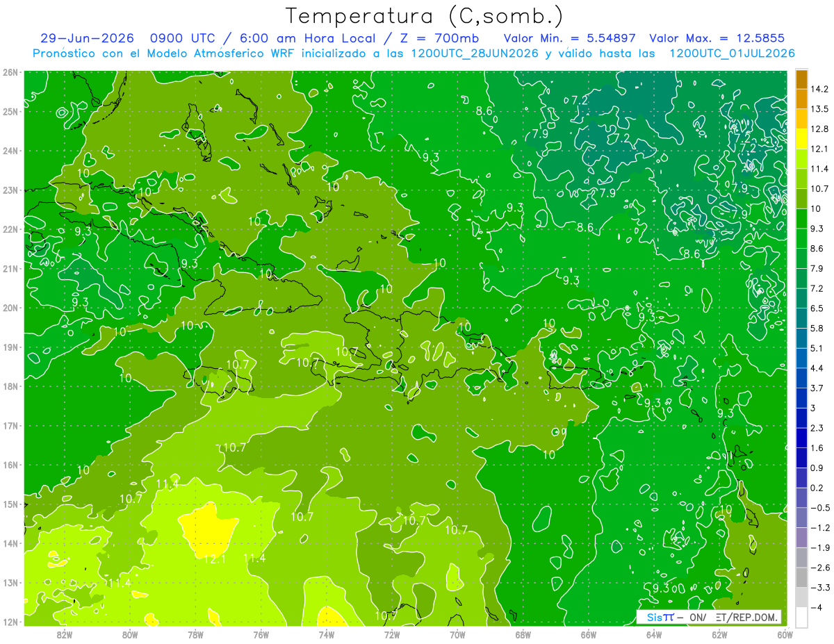
Task: Select the "78W" longitude axis label
Action: pyautogui.click(x=195, y=634)
